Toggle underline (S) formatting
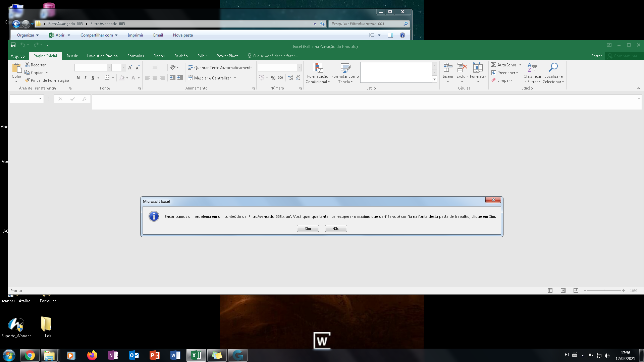Screen dimensions: 644x362 click(93, 78)
